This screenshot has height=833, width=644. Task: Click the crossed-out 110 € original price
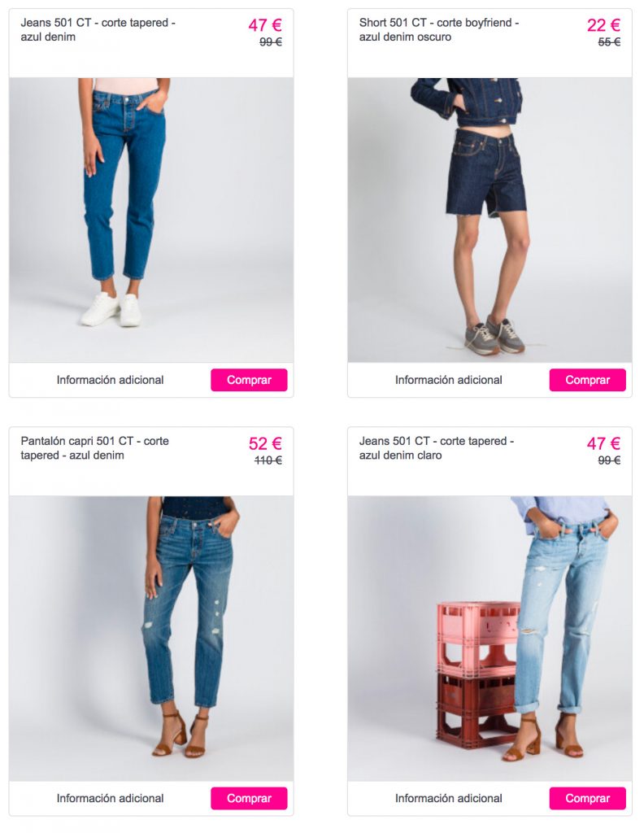point(268,460)
